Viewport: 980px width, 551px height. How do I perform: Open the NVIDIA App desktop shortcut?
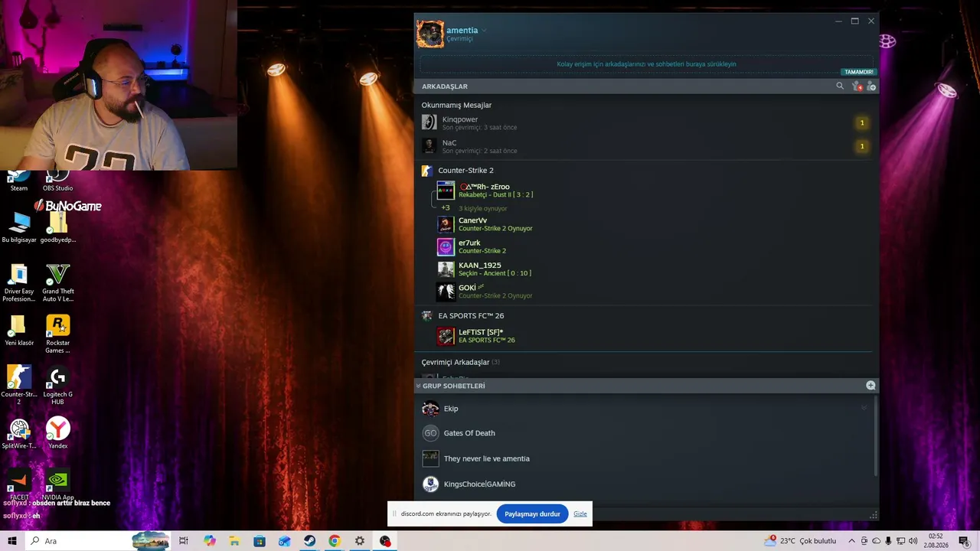58,485
